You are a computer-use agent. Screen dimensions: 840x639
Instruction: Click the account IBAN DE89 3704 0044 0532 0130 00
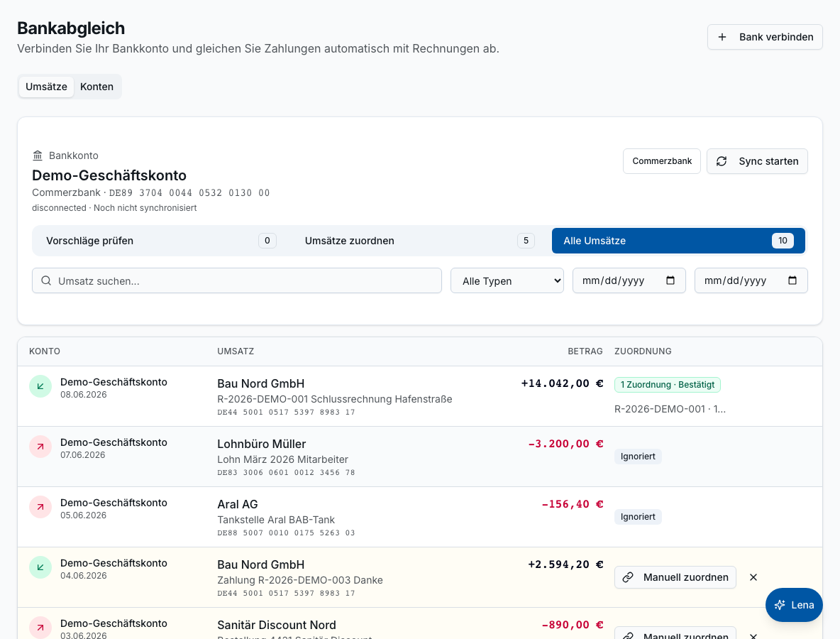(x=189, y=193)
